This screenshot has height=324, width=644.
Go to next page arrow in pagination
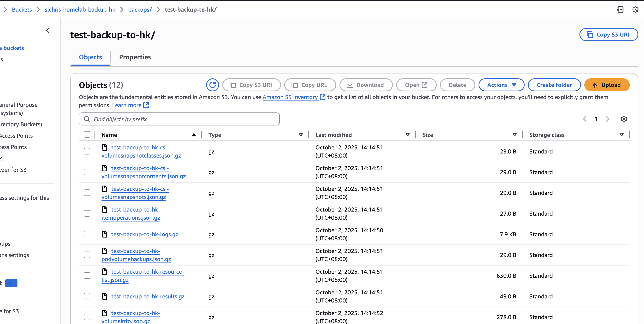pyautogui.click(x=607, y=119)
